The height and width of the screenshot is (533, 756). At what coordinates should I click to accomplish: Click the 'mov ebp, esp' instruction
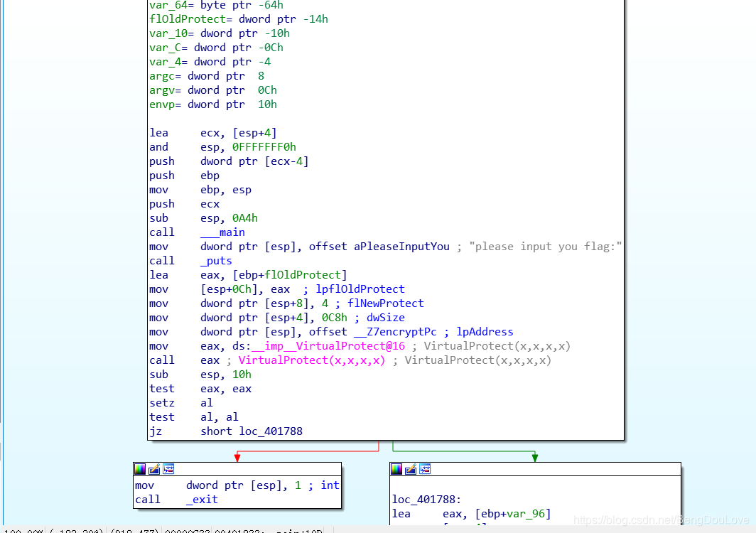[x=200, y=190]
